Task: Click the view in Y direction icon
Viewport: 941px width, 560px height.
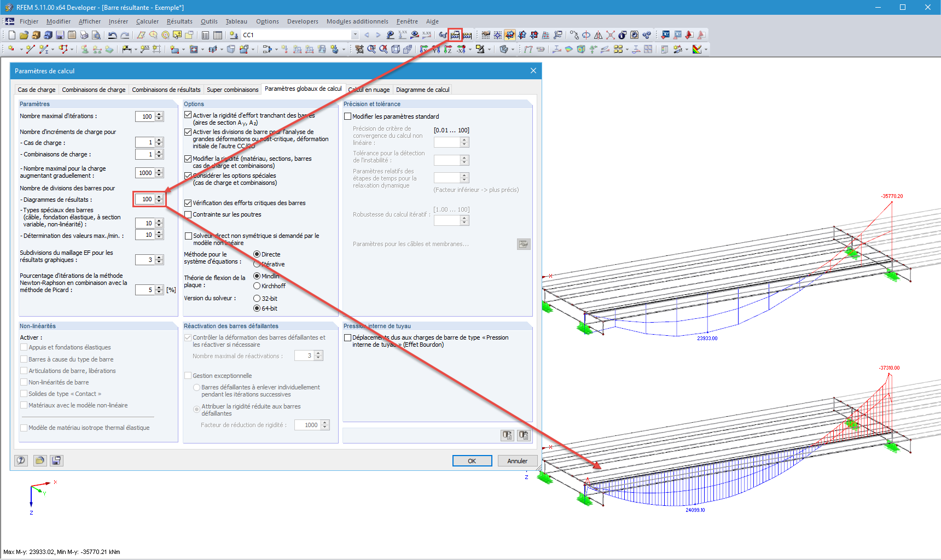Action: 436,49
